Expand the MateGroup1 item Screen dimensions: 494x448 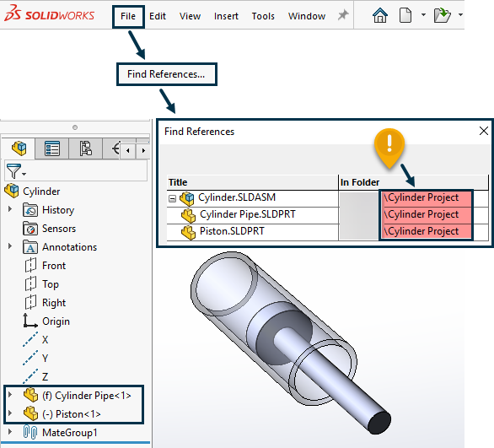click(x=10, y=432)
